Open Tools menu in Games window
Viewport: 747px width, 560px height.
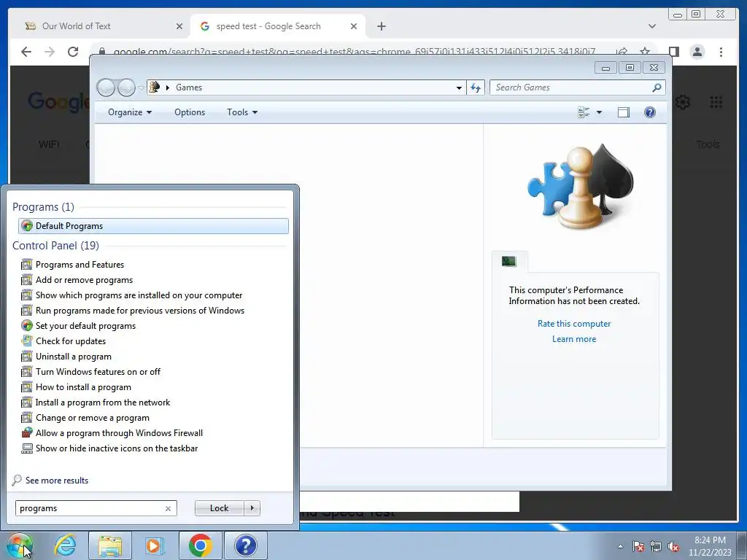[x=242, y=112]
